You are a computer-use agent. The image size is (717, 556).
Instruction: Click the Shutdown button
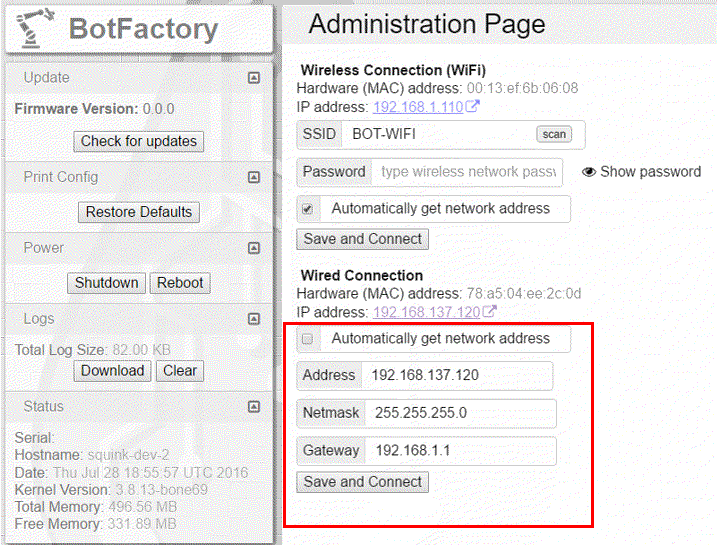[107, 283]
